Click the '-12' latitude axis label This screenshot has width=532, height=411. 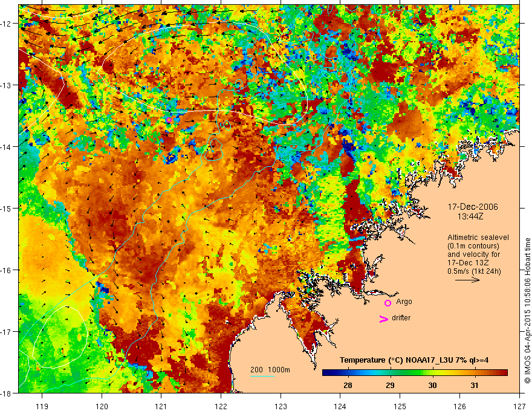(7, 24)
